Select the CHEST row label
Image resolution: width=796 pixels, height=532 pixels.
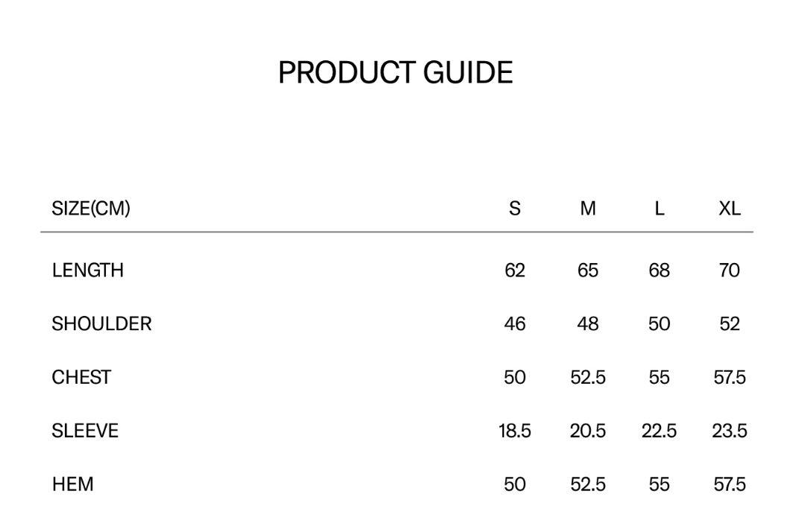(x=81, y=377)
